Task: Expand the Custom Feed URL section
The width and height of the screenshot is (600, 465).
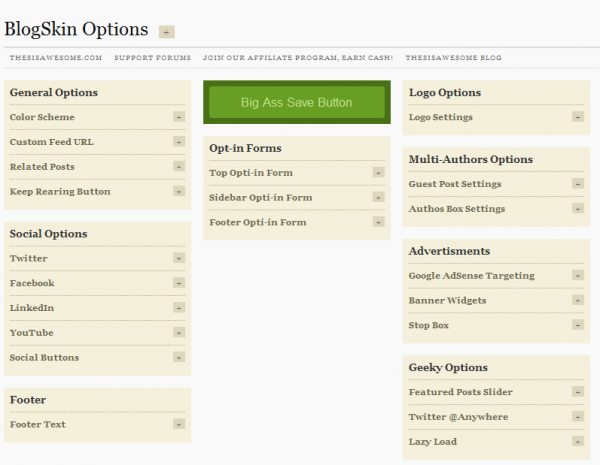Action: tap(179, 142)
